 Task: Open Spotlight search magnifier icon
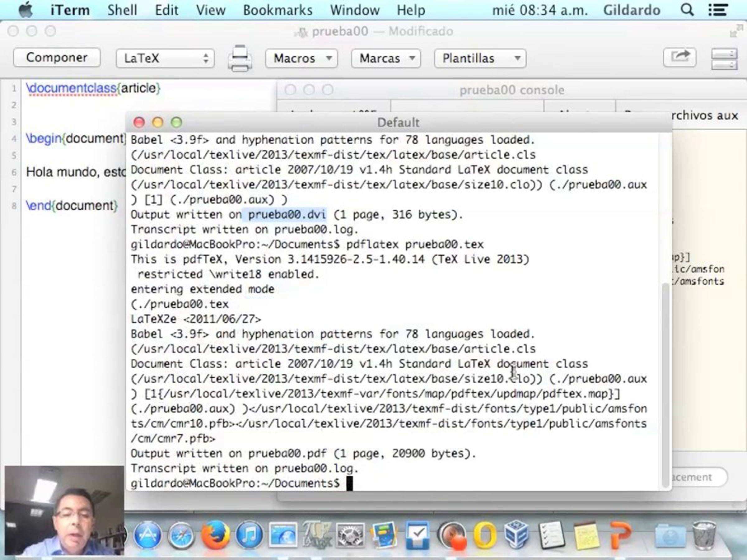(687, 10)
